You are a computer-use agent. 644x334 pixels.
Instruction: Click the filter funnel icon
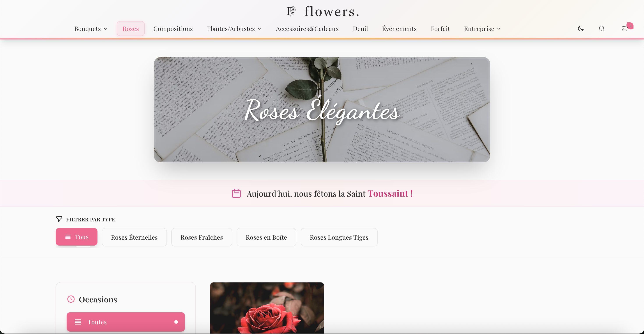point(59,219)
